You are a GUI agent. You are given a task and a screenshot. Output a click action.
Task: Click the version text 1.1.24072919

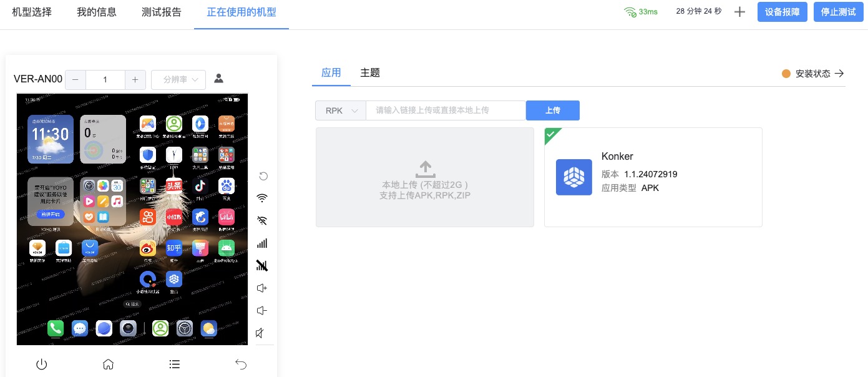(x=651, y=174)
